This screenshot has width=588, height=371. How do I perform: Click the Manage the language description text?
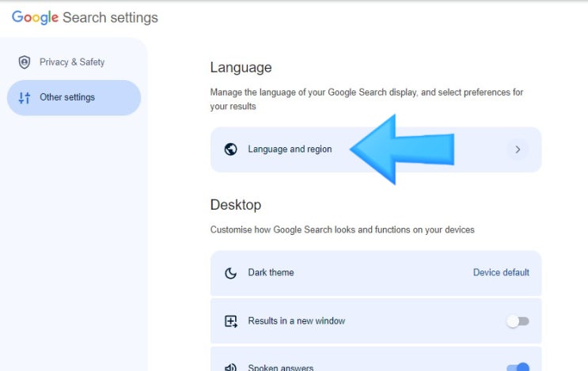coord(366,100)
